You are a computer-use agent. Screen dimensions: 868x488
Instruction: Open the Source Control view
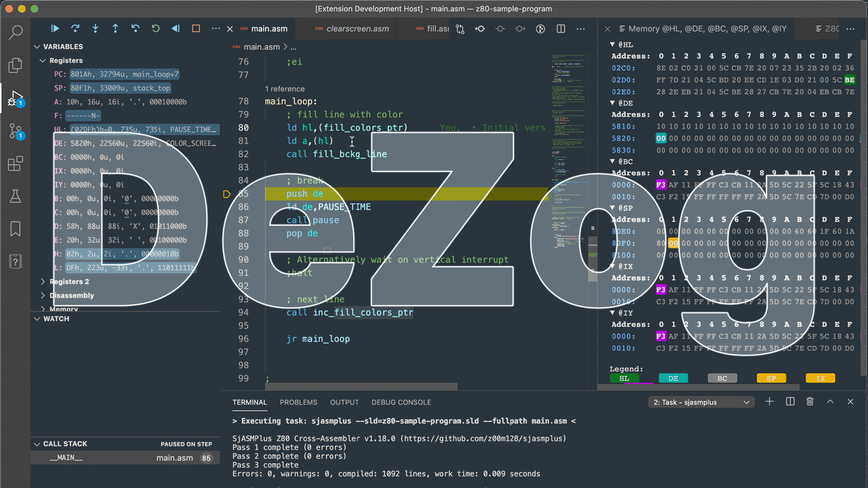click(15, 131)
